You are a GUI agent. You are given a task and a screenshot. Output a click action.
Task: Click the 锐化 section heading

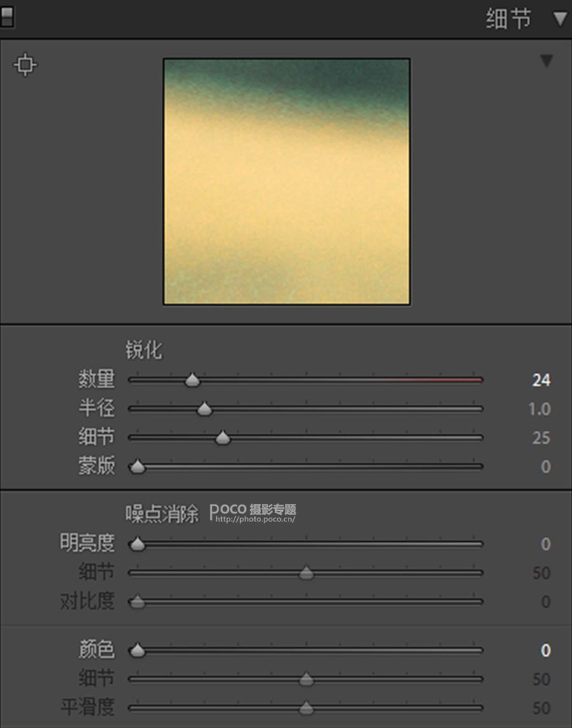point(144,350)
